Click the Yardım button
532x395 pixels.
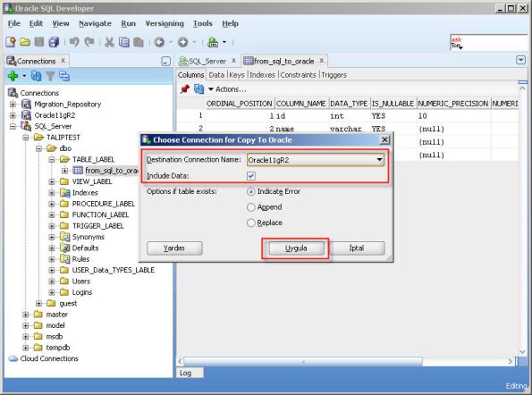(174, 248)
